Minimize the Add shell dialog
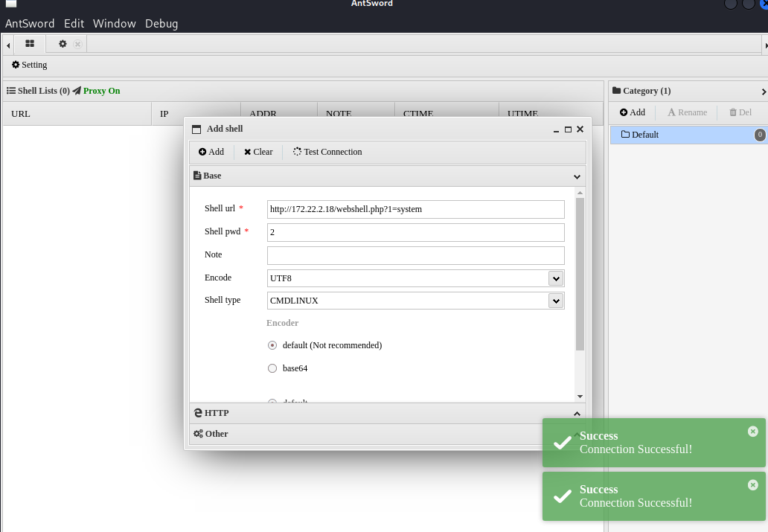The image size is (768, 532). click(556, 129)
